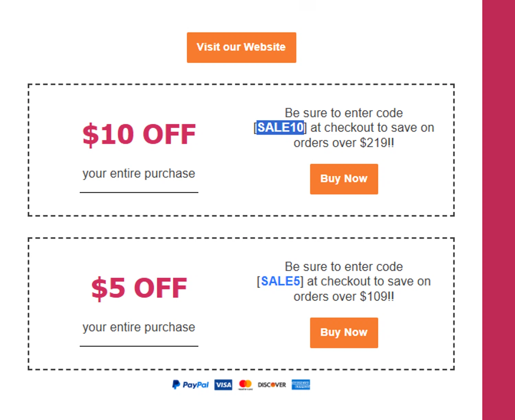
Task: Click the $10 OFF heading
Action: click(x=139, y=134)
